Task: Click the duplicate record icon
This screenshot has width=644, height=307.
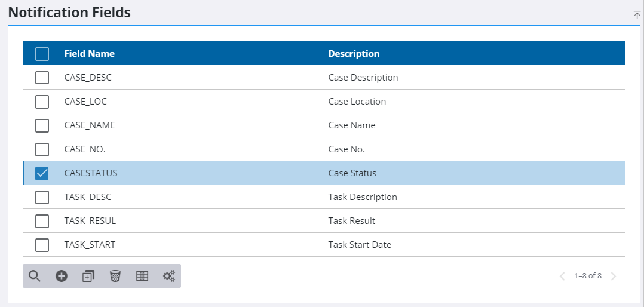Action: (88, 276)
